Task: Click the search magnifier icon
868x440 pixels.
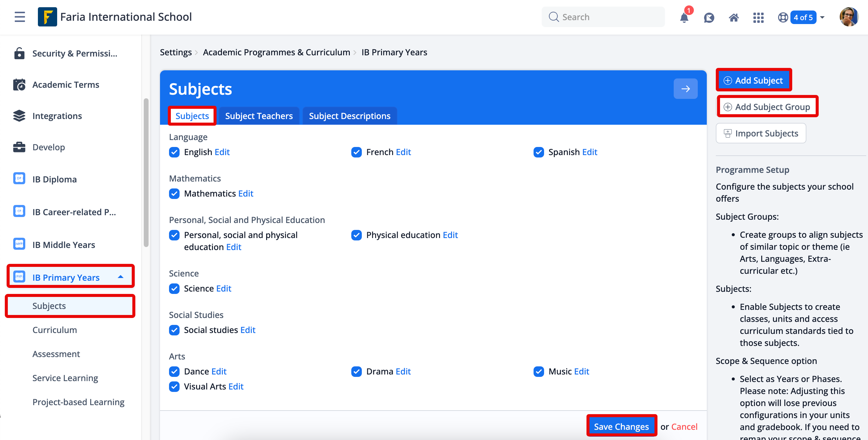Action: pos(554,17)
